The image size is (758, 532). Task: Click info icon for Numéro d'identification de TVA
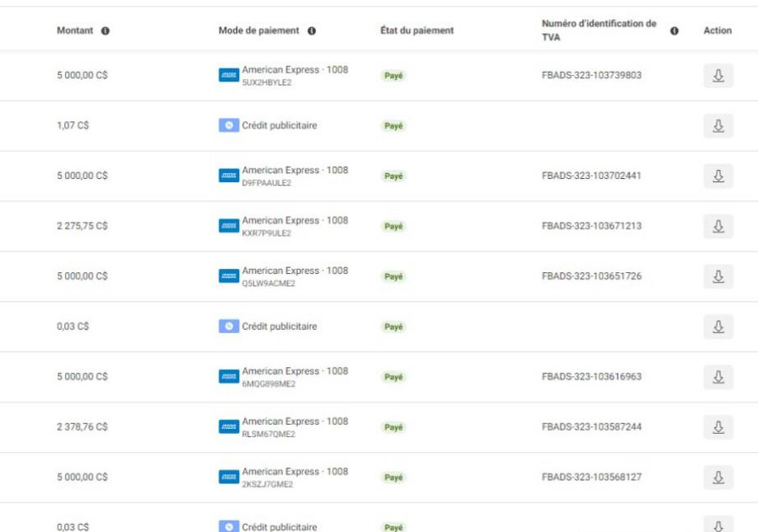pyautogui.click(x=675, y=31)
